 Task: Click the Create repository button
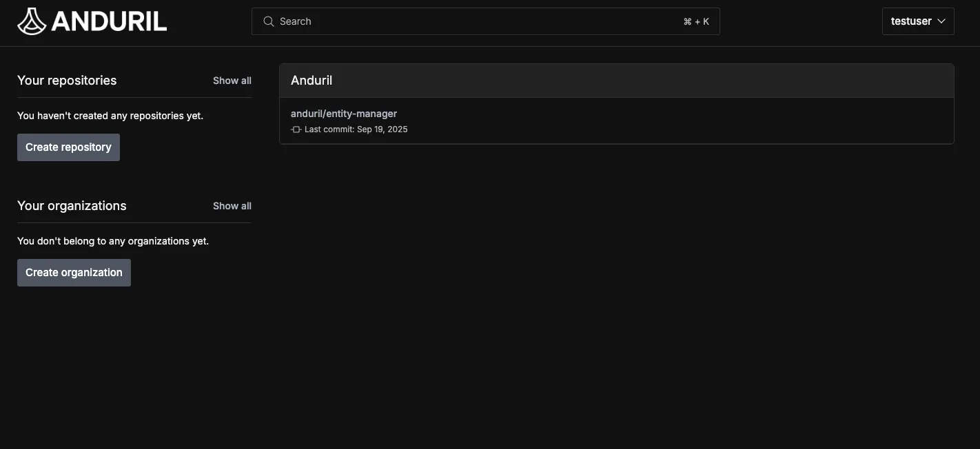pyautogui.click(x=68, y=147)
